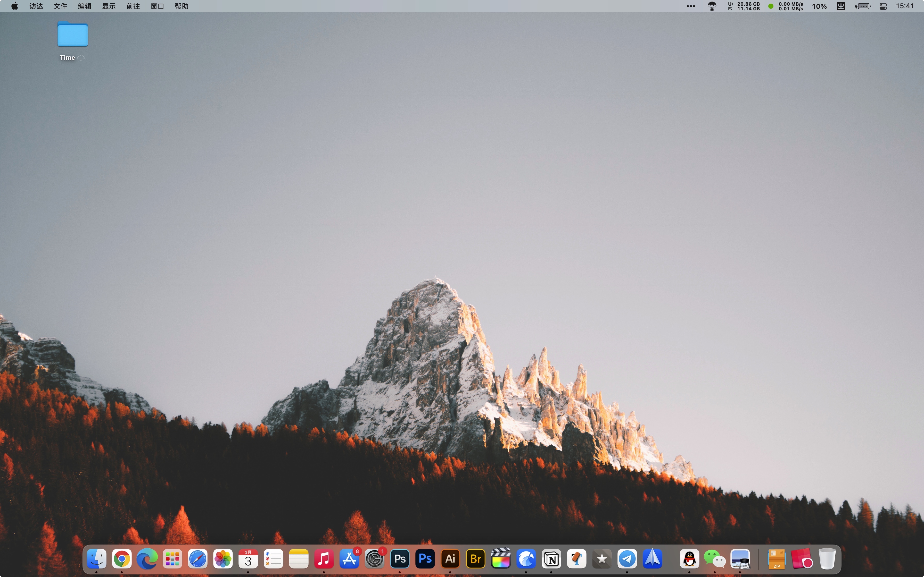Open Calendar showing March 3 from the Dock
Image resolution: width=924 pixels, height=577 pixels.
(x=248, y=558)
